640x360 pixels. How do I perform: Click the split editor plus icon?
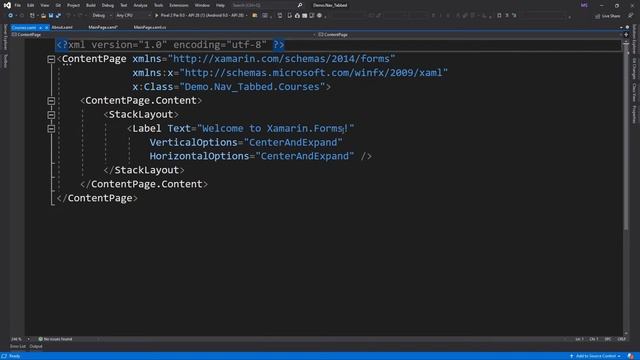tap(627, 35)
